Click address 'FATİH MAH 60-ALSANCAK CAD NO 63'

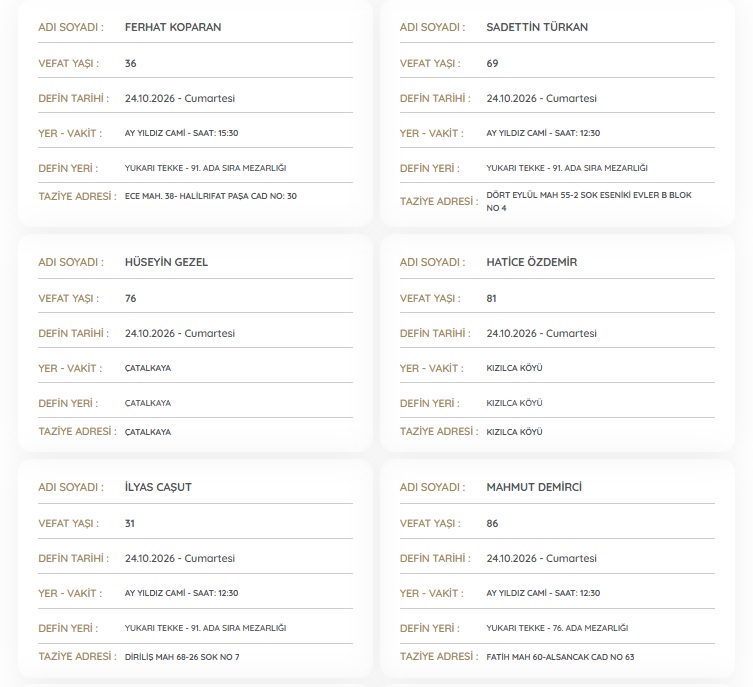560,657
